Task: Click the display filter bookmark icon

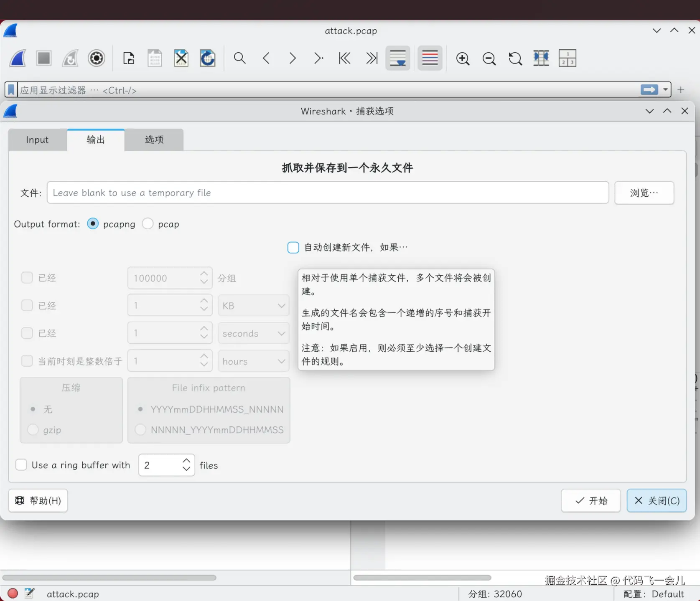Action: pos(11,90)
